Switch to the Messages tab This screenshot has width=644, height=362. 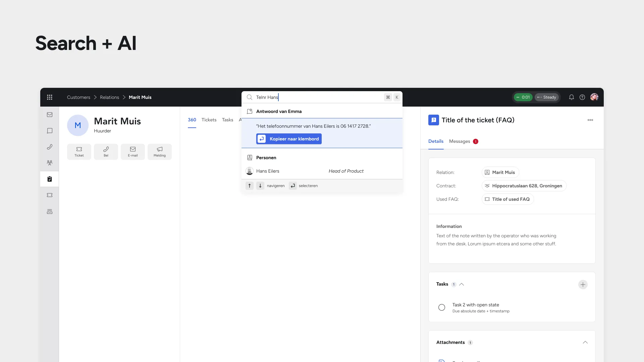pos(459,141)
